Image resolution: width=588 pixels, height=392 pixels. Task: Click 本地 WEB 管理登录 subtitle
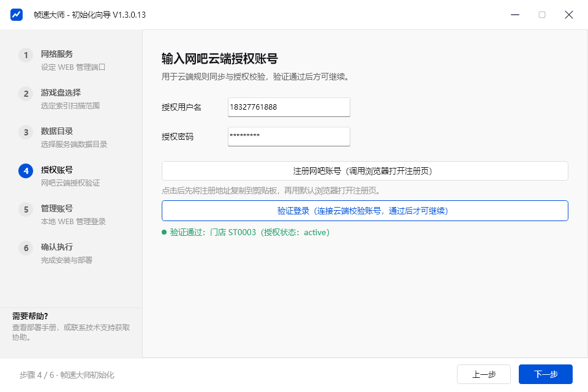click(73, 221)
